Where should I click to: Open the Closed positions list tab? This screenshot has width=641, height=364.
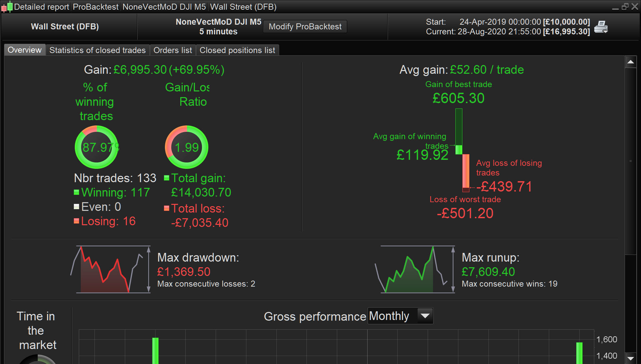237,50
